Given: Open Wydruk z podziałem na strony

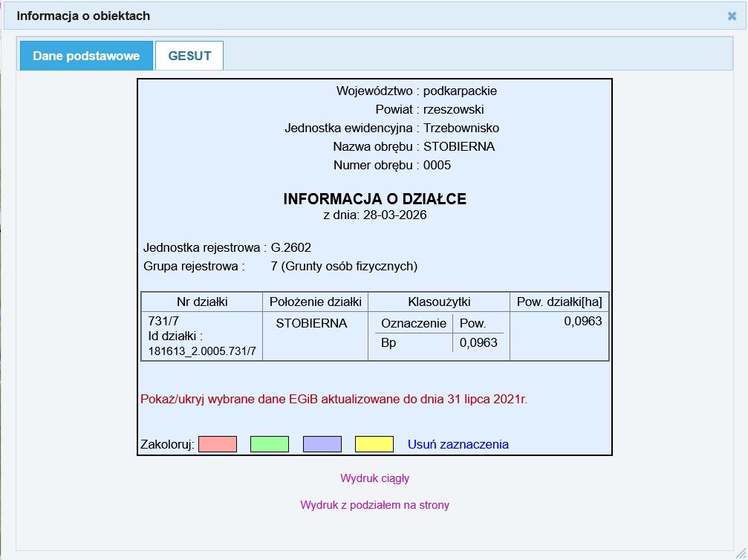Looking at the screenshot, I should click(374, 504).
